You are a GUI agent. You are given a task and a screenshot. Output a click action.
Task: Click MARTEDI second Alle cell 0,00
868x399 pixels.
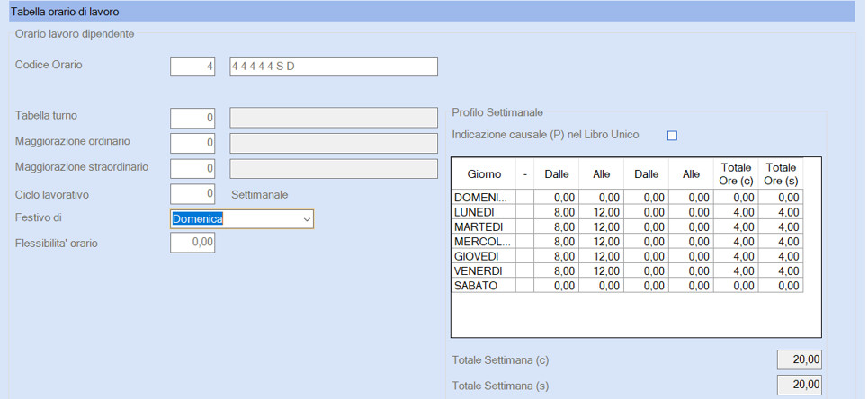coord(691,226)
